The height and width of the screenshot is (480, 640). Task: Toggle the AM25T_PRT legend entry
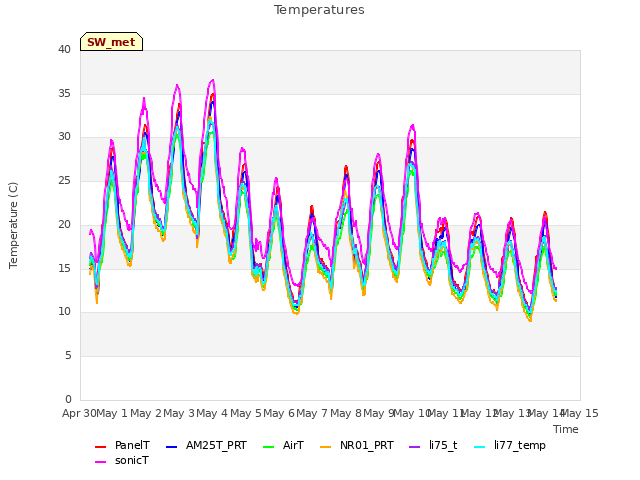pos(207,445)
